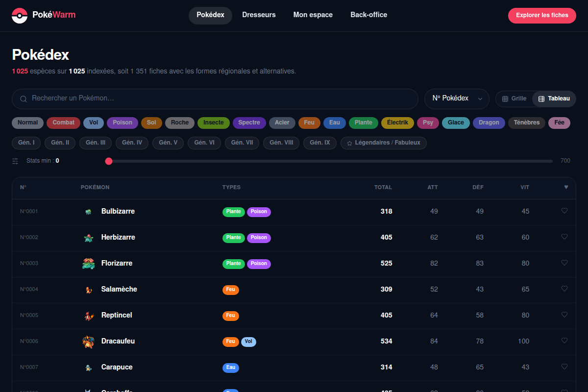This screenshot has height=392, width=588.
Task: Click the search magnifier icon
Action: [24, 99]
